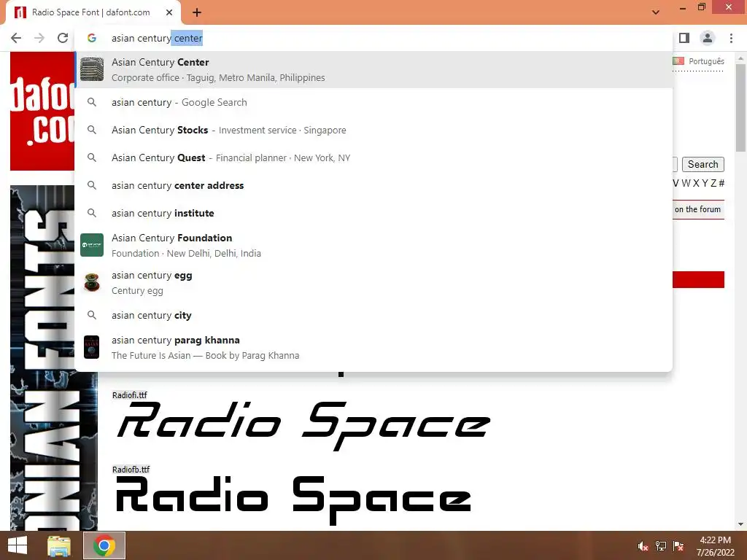Open a new tab with plus button

[197, 12]
